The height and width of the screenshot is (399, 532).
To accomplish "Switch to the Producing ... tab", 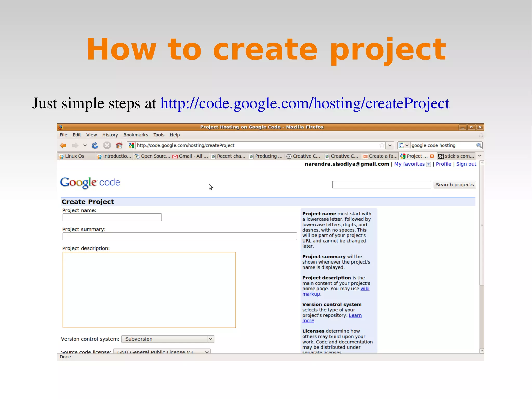I will pyautogui.click(x=266, y=156).
